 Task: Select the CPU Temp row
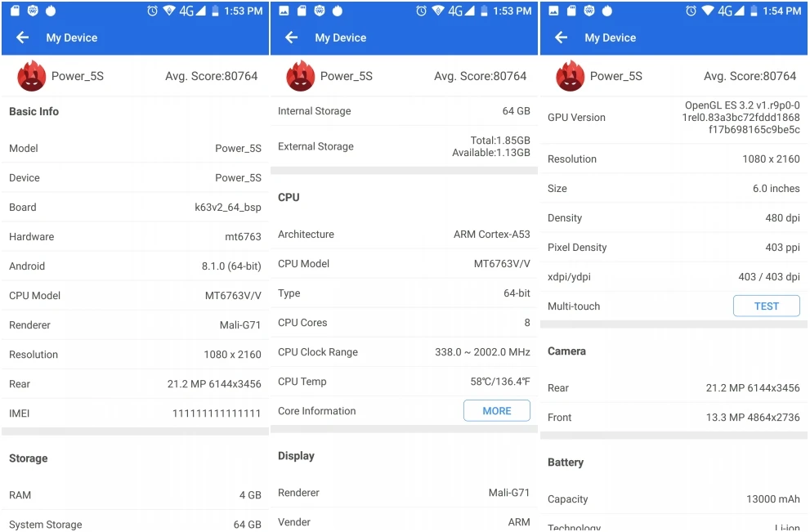[x=404, y=382]
